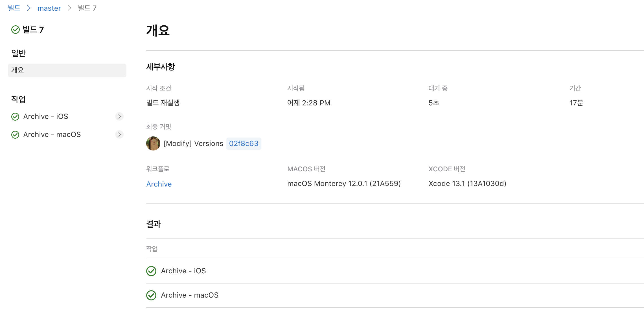Open Archive - iOS action in sidebar
Image resolution: width=644 pixels, height=319 pixels.
coord(46,116)
